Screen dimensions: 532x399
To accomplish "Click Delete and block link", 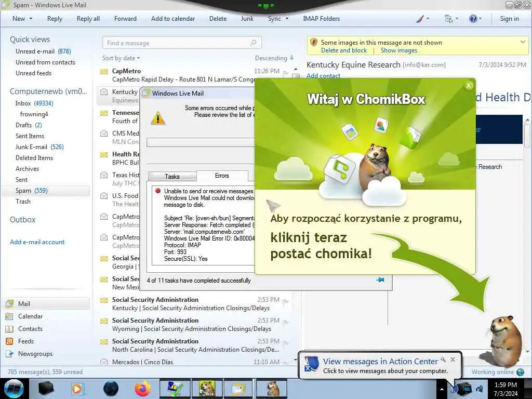I will [x=344, y=50].
